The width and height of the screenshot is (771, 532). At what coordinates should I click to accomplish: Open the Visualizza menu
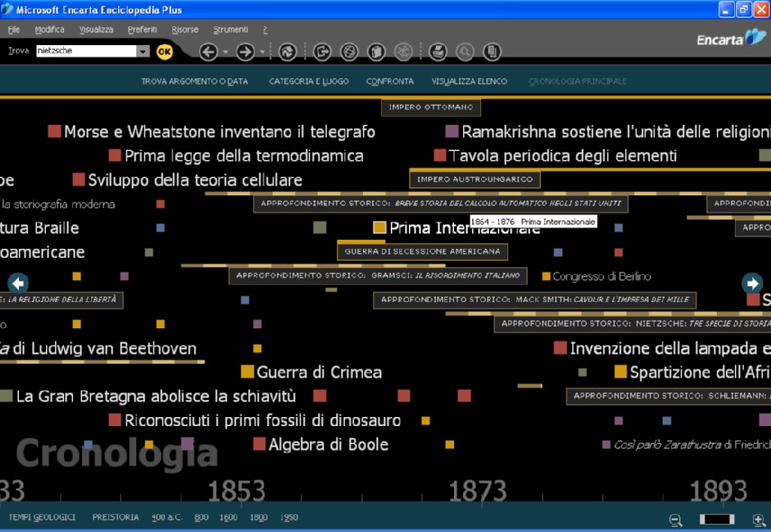[96, 30]
